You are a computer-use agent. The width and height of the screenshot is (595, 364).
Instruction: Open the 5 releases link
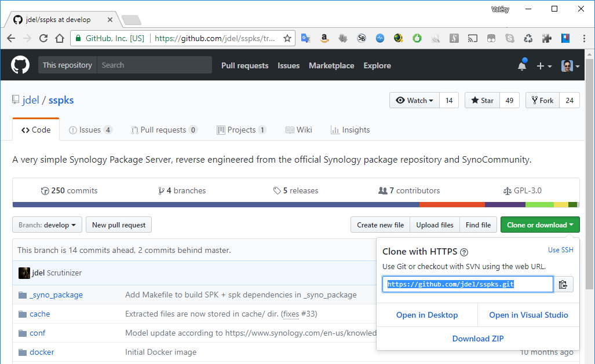coord(295,191)
